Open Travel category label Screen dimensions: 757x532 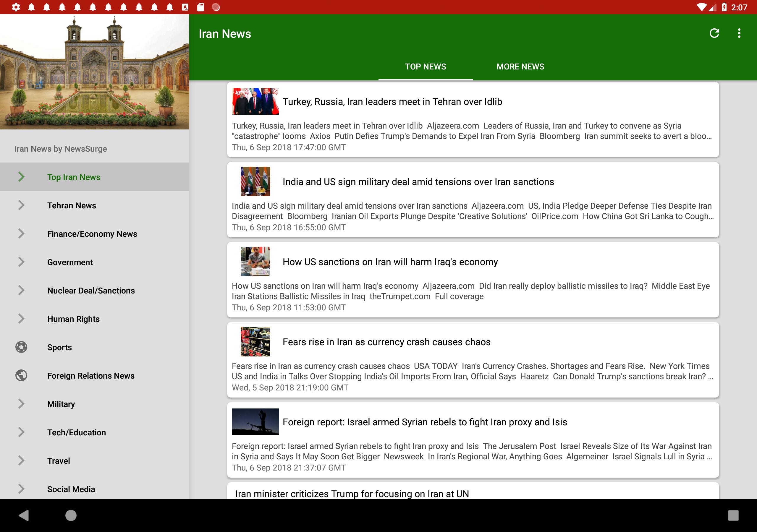(59, 461)
